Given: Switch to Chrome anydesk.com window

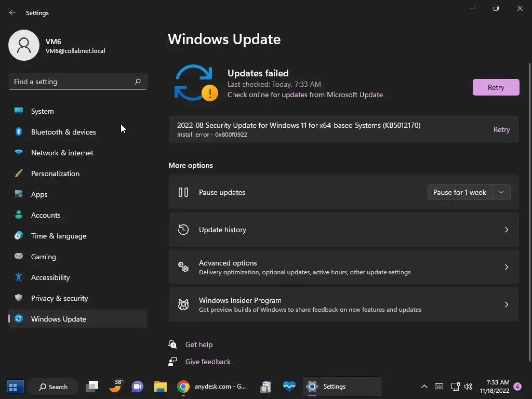Looking at the screenshot, I should click(212, 387).
